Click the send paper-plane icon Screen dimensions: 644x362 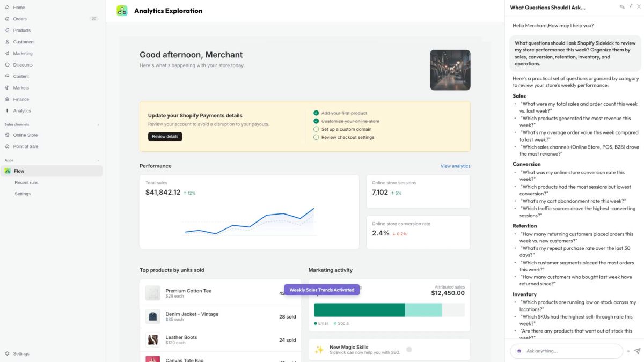[637, 351]
